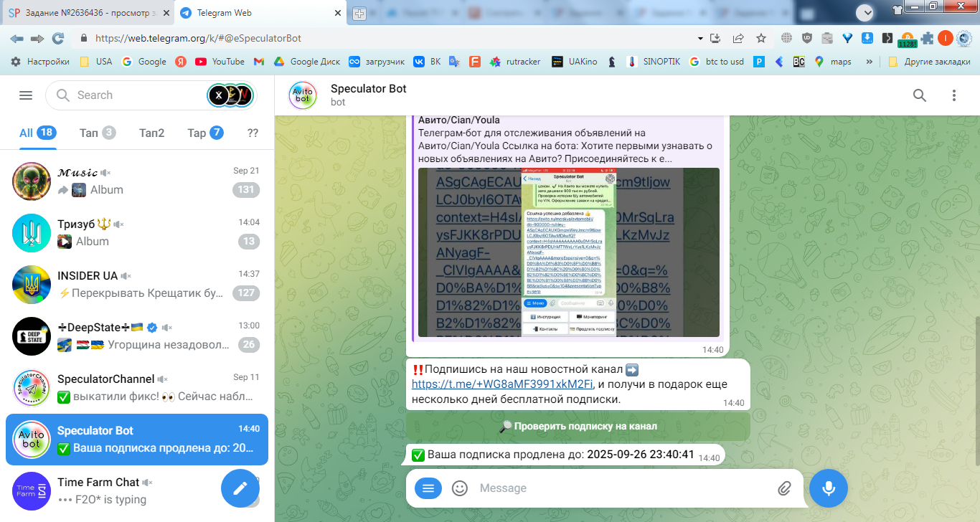Open the Avito bot preview screenshot image
The width and height of the screenshot is (980, 522).
pyautogui.click(x=569, y=252)
